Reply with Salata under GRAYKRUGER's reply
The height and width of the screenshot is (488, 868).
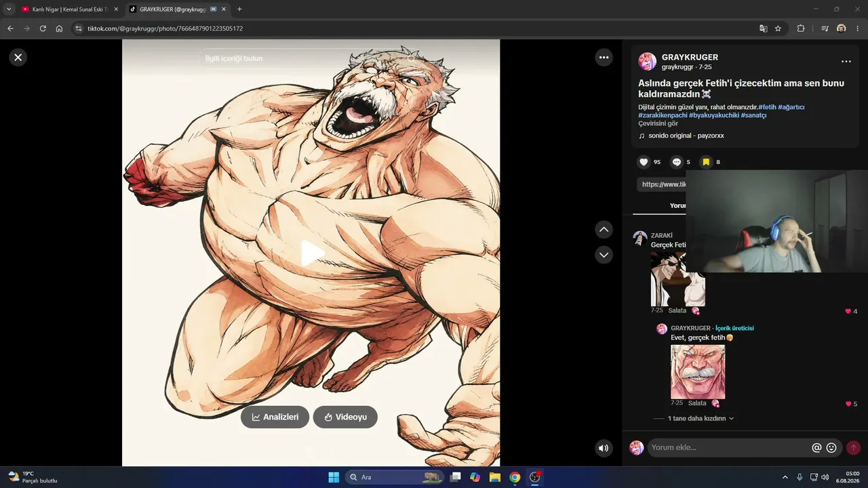(697, 403)
